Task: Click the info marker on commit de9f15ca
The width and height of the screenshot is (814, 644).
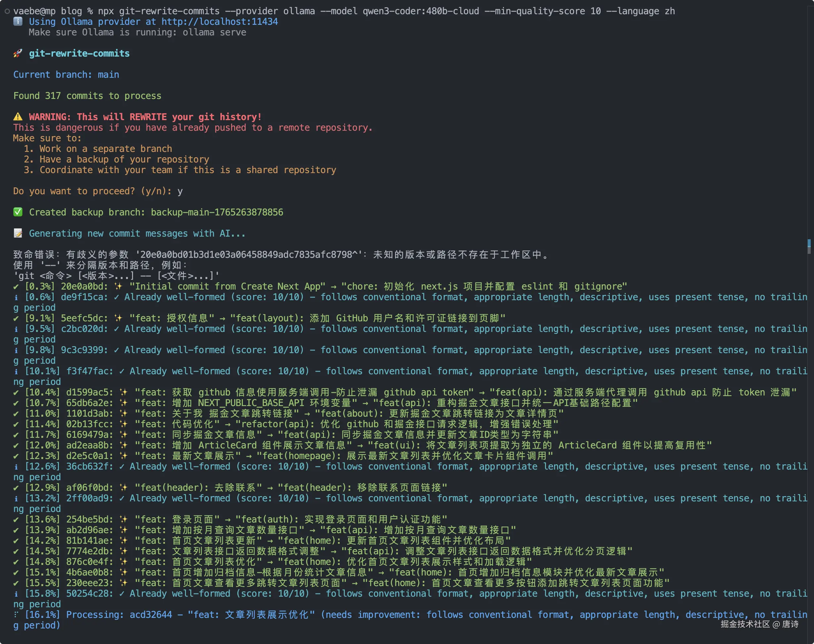Action: click(16, 298)
